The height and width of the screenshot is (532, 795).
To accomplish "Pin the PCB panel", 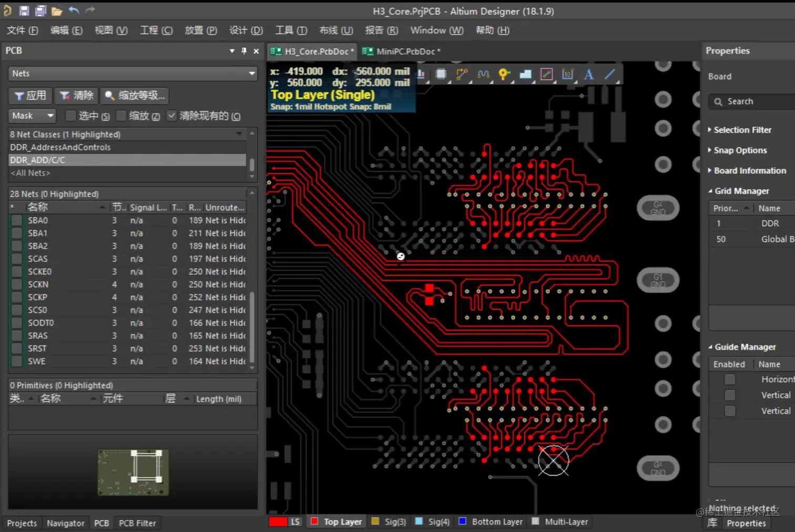I will click(x=244, y=51).
